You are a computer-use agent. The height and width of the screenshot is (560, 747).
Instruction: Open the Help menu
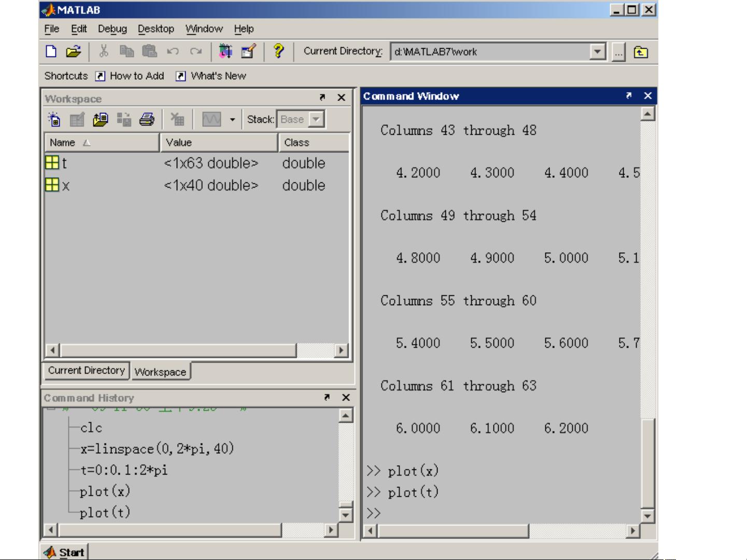(x=244, y=29)
